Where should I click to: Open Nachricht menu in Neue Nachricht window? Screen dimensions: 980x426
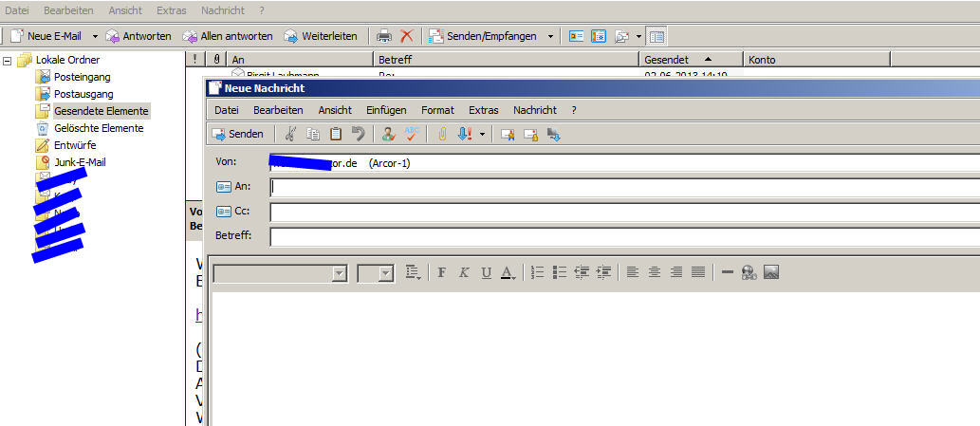point(535,110)
